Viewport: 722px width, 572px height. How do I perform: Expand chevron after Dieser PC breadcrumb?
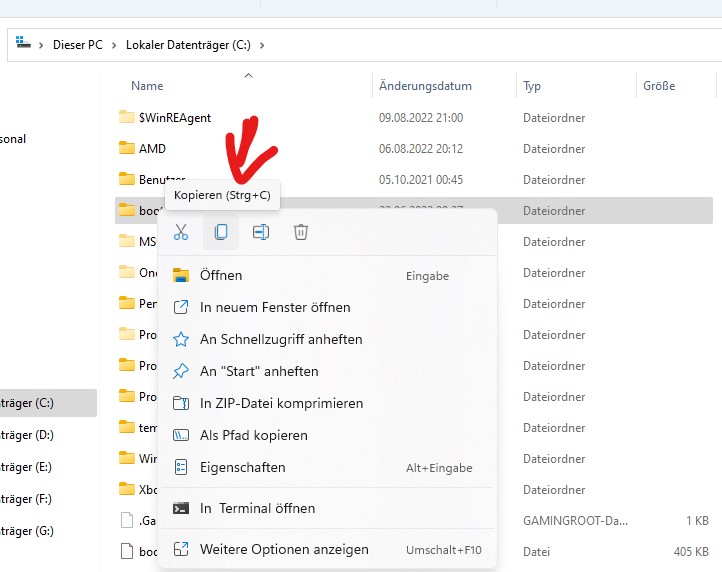point(114,45)
